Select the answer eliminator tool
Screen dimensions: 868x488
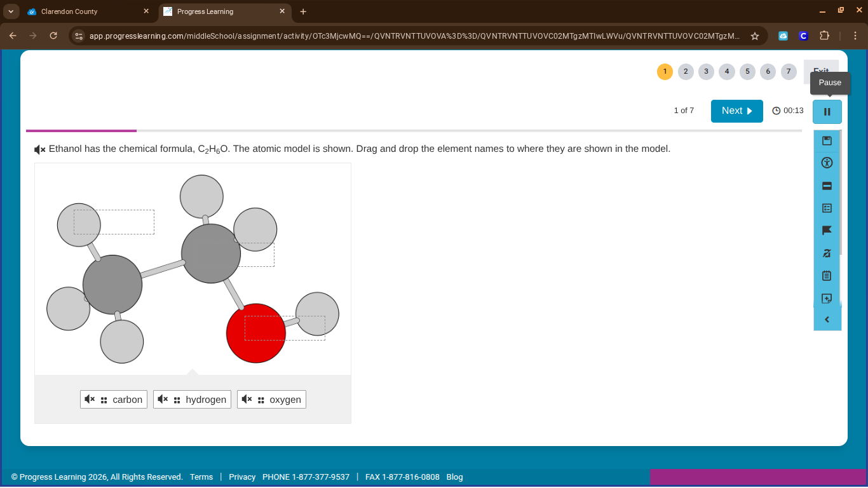click(827, 253)
